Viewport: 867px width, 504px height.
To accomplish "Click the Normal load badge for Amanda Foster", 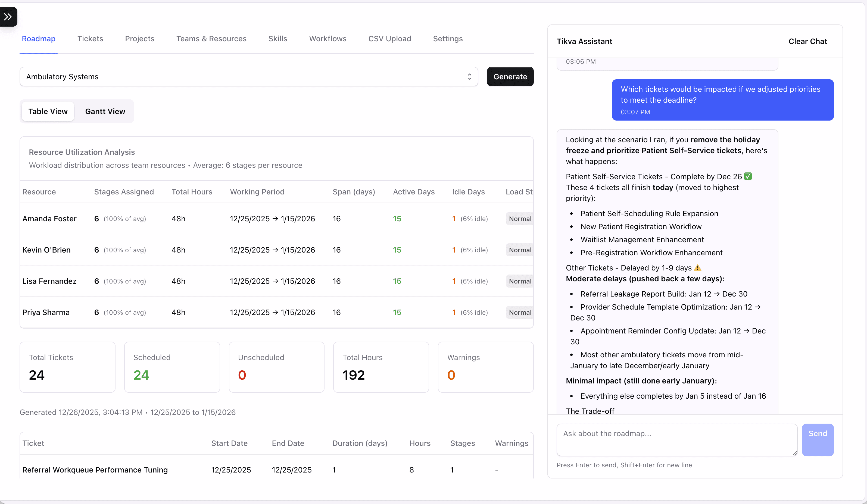I will point(519,219).
